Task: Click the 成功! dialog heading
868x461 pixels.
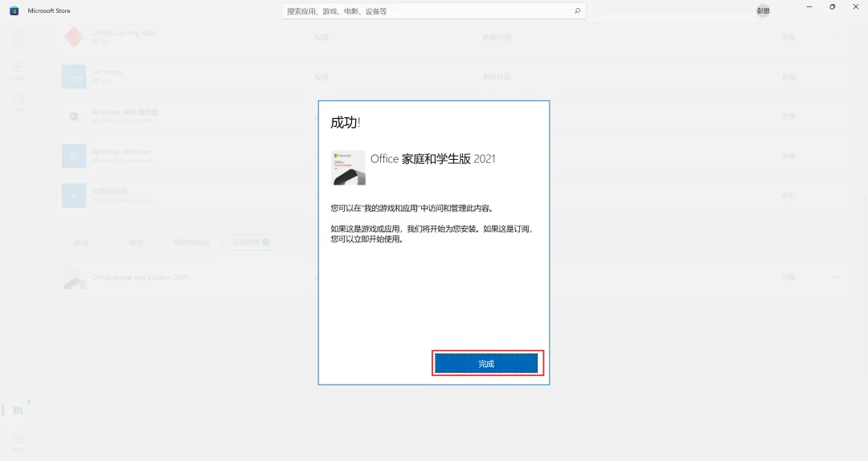Action: pyautogui.click(x=346, y=123)
